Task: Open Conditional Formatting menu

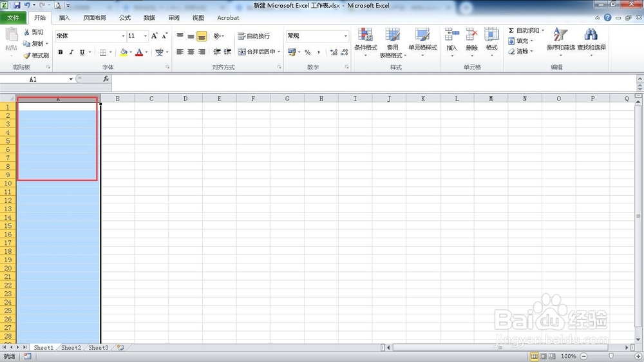Action: (x=365, y=43)
